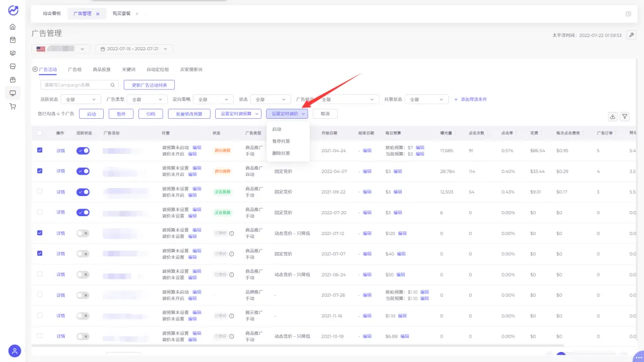Click the sort icon on 点击次数 column
The width and height of the screenshot is (644, 362).
(487, 133)
